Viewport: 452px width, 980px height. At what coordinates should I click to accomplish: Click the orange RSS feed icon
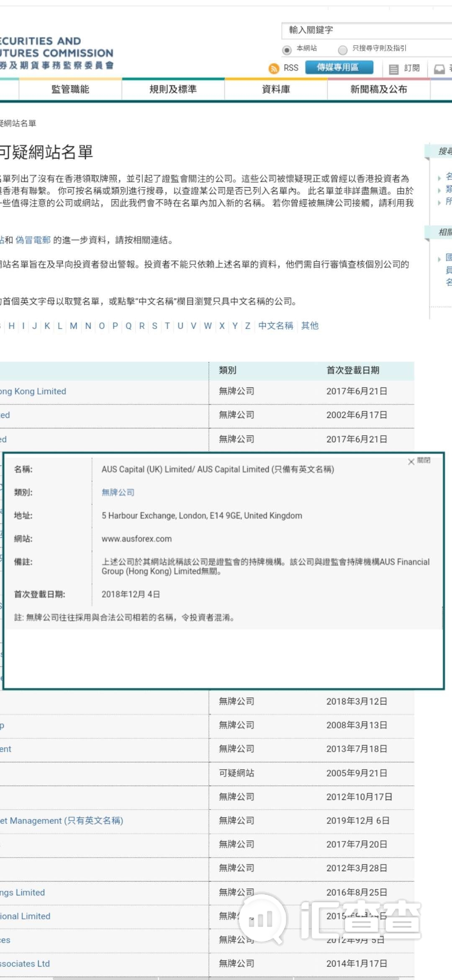(x=274, y=68)
